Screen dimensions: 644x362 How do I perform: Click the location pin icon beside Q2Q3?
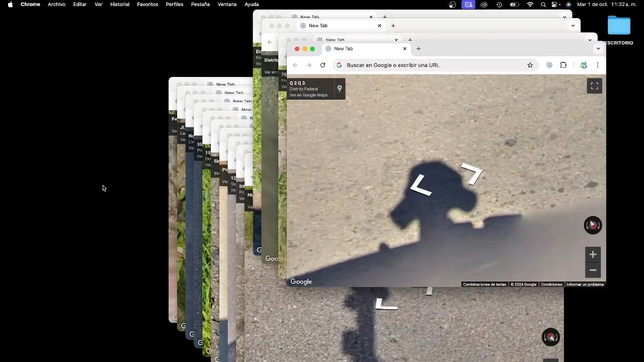(340, 89)
